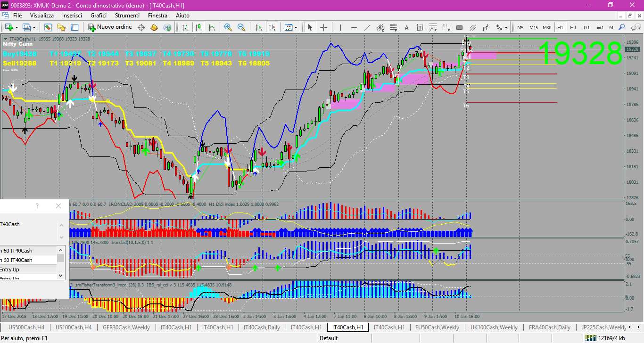This screenshot has height=343, width=644.
Task: Select the Fibonacci Time Zones tool
Action: [446, 27]
